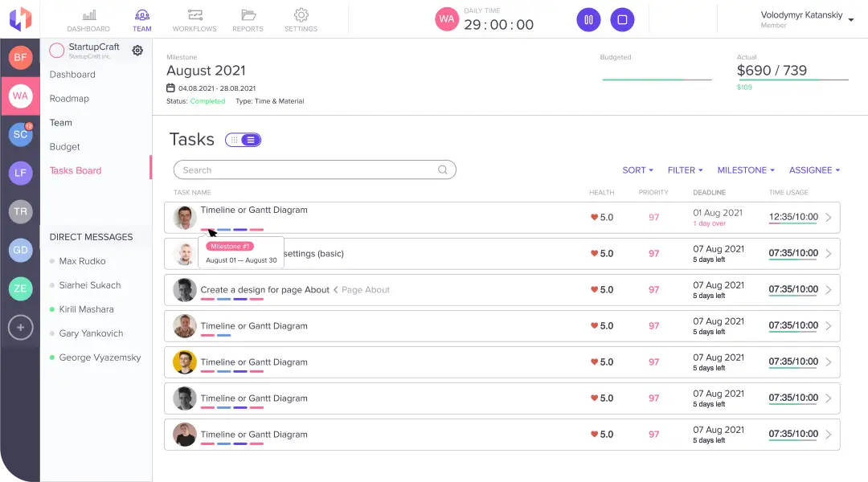Click the 12:35/10:00 time usage bar

(792, 217)
